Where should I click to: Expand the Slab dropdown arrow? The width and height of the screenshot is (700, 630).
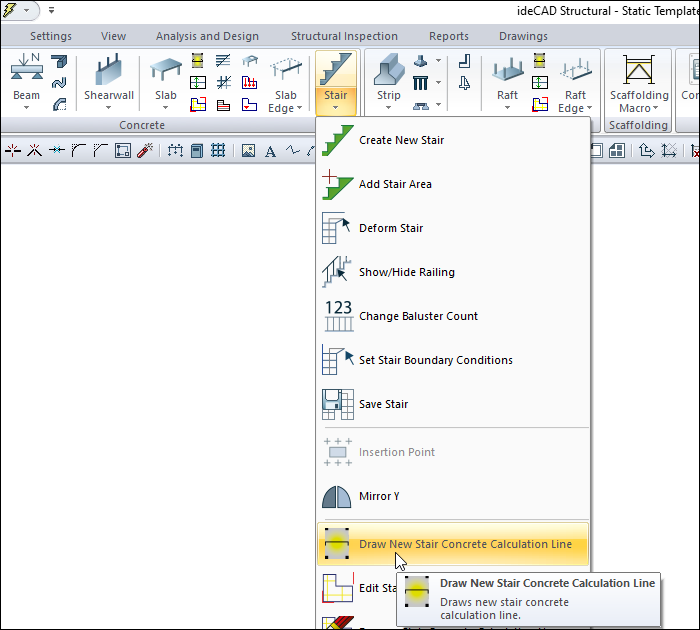[165, 108]
